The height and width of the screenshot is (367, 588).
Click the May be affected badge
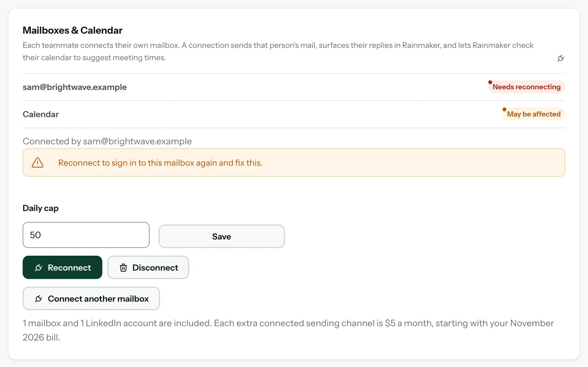[534, 114]
